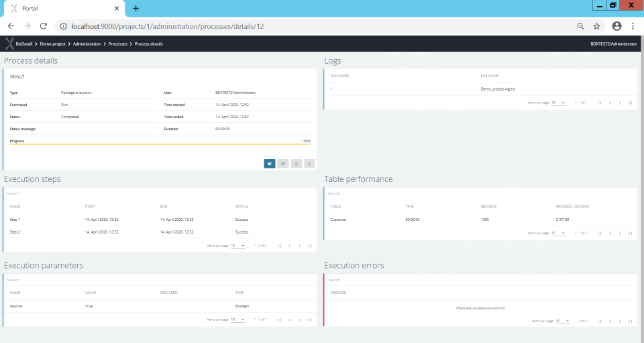Open a new browser tab
Image resolution: width=644 pixels, height=343 pixels.
[136, 8]
